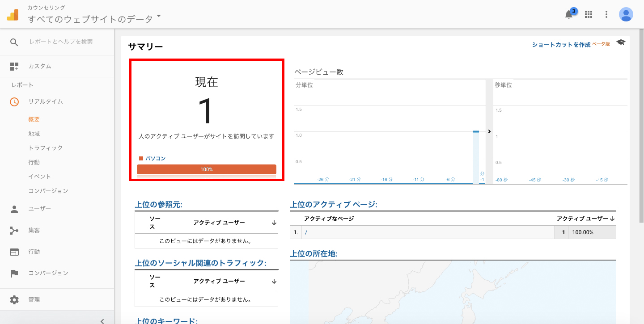The width and height of the screenshot is (644, 324).
Task: Select 地域 in the realtime menu
Action: coord(34,134)
